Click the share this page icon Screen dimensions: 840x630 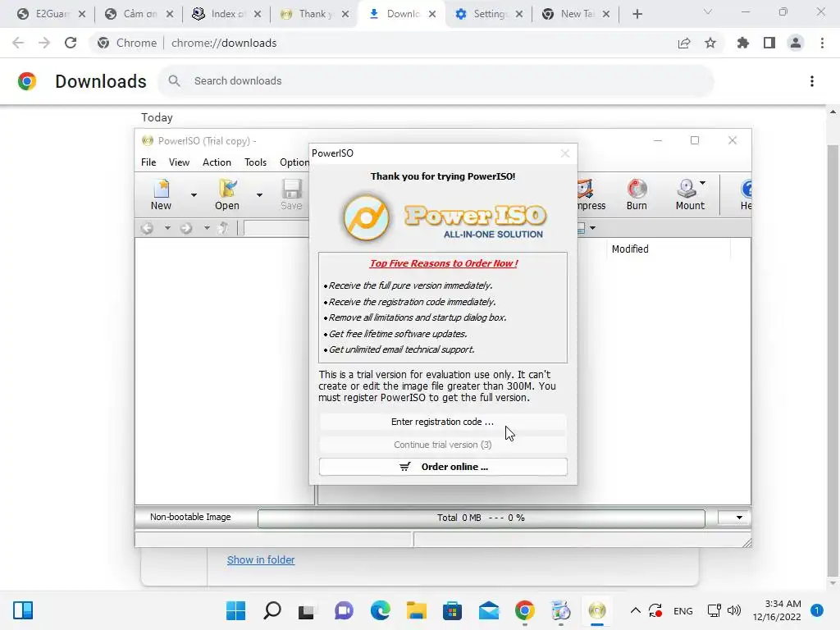click(x=684, y=43)
